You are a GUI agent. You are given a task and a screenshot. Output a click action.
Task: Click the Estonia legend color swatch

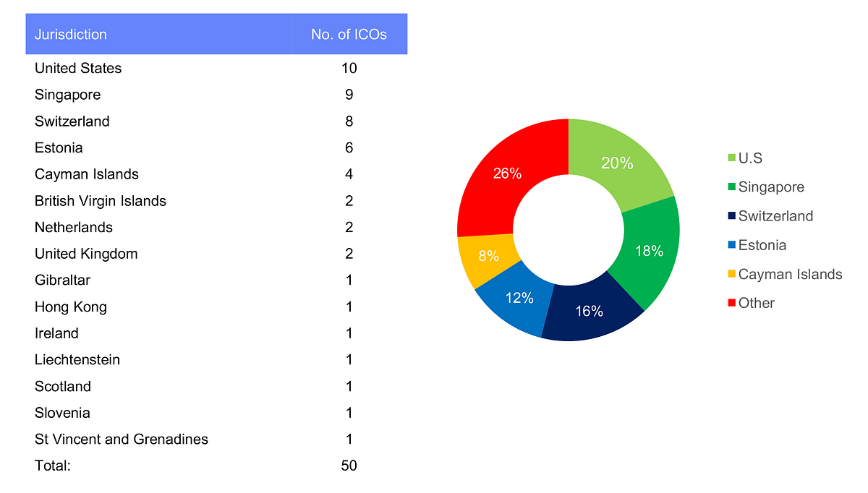click(x=732, y=245)
